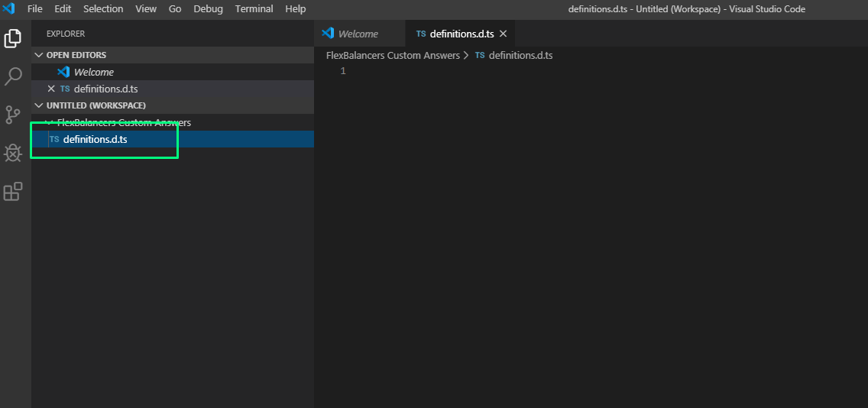The width and height of the screenshot is (868, 408).
Task: Switch to the Welcome tab
Action: (x=358, y=34)
